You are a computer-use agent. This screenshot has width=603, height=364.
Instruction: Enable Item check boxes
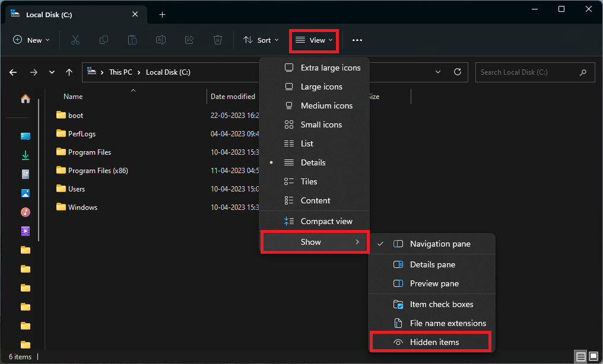click(x=441, y=304)
